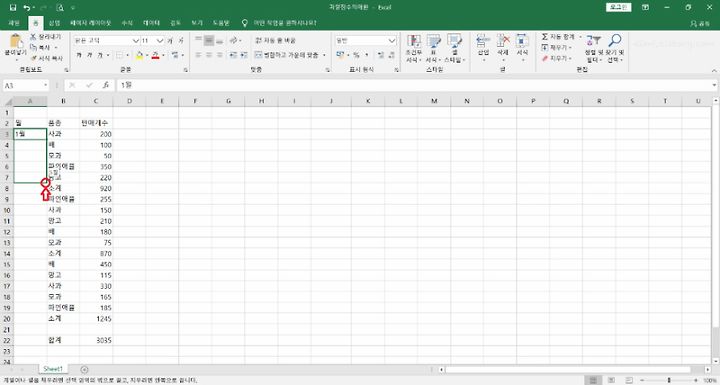Image resolution: width=720 pixels, height=385 pixels.
Task: Select the Format Painter brush
Action: (x=33, y=58)
